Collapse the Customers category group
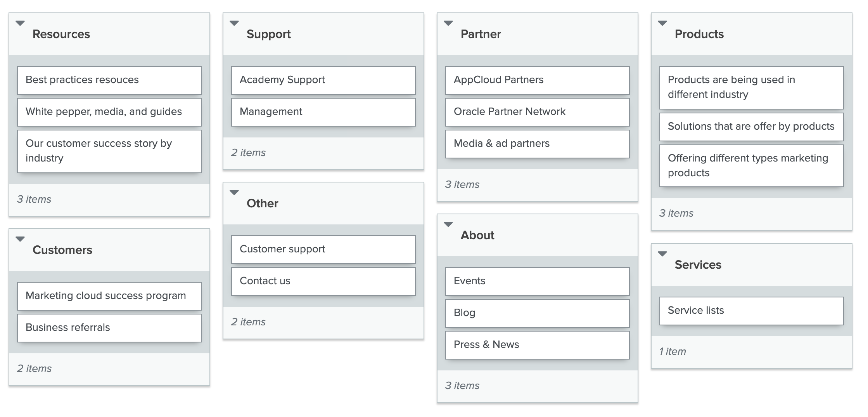The height and width of the screenshot is (417, 868). pos(20,239)
